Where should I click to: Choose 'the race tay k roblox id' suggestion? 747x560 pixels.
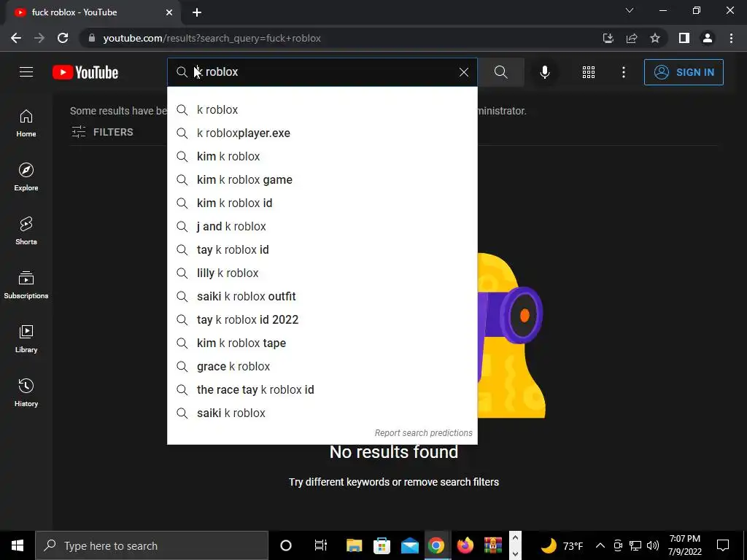point(322,389)
